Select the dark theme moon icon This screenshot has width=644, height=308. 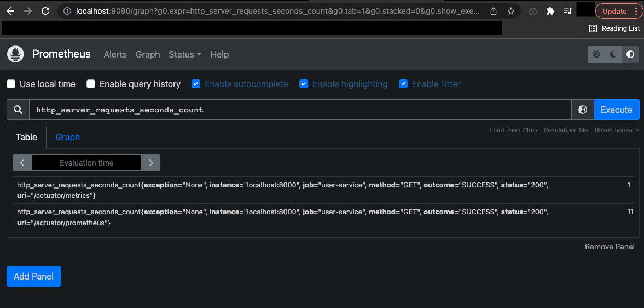pyautogui.click(x=613, y=54)
